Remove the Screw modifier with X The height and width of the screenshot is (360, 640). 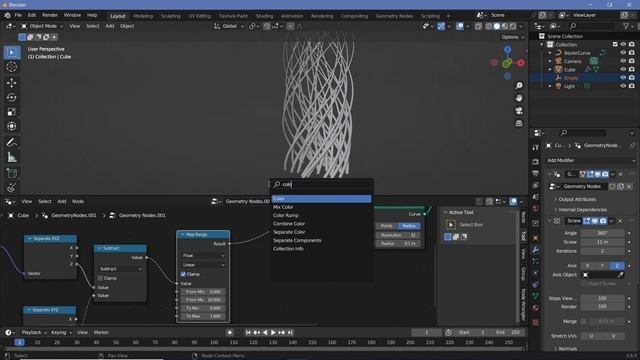620,221
